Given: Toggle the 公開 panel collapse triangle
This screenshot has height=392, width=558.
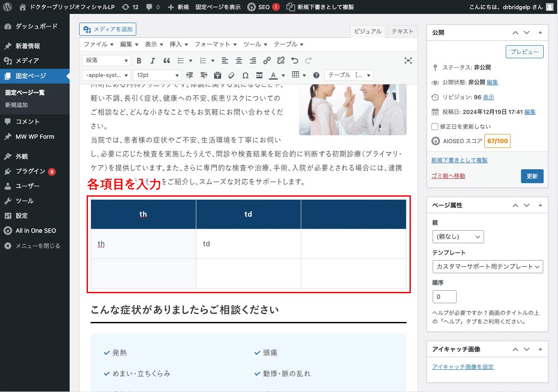Looking at the screenshot, I should 540,33.
